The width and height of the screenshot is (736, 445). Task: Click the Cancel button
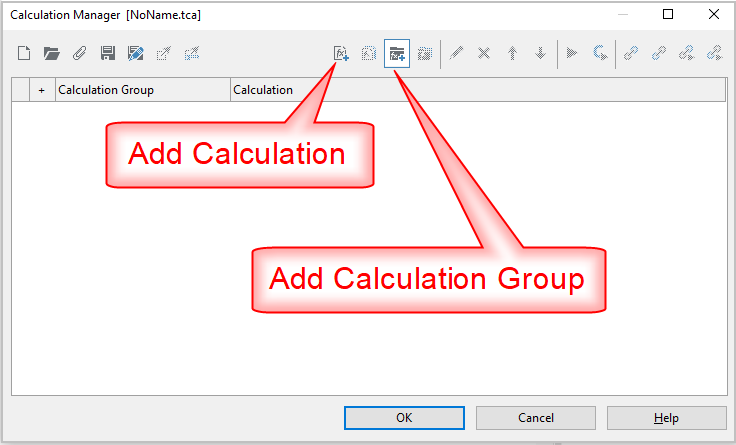536,418
